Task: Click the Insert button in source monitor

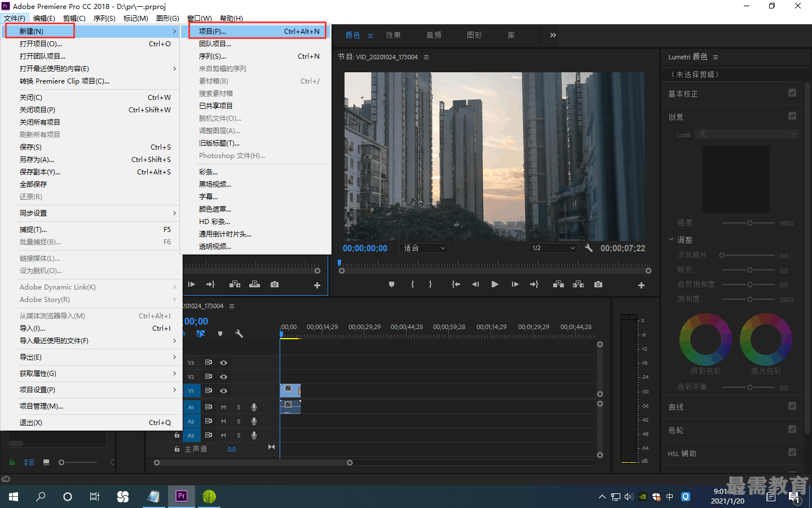Action: [235, 284]
